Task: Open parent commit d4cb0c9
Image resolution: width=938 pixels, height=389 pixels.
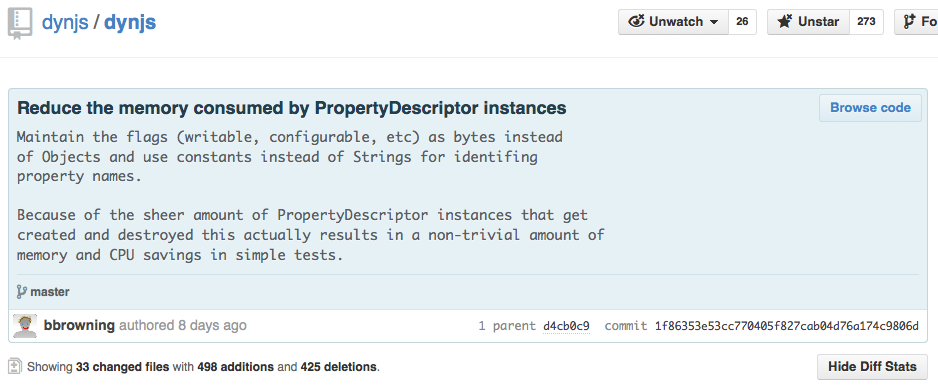Action: [x=566, y=326]
